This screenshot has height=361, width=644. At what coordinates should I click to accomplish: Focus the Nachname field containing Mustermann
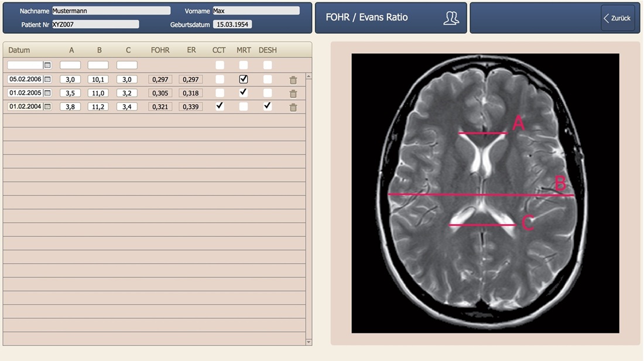click(111, 11)
